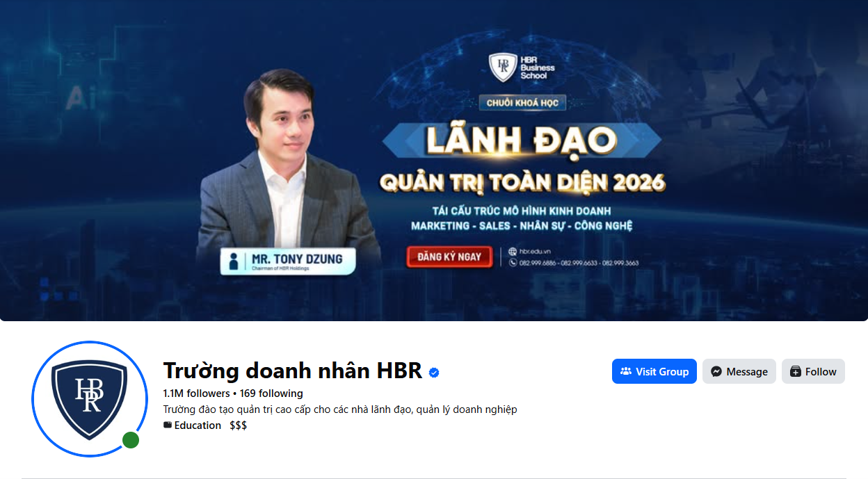868x479 pixels.
Task: Click the HBR Business School shield logo on cover
Action: coord(501,67)
